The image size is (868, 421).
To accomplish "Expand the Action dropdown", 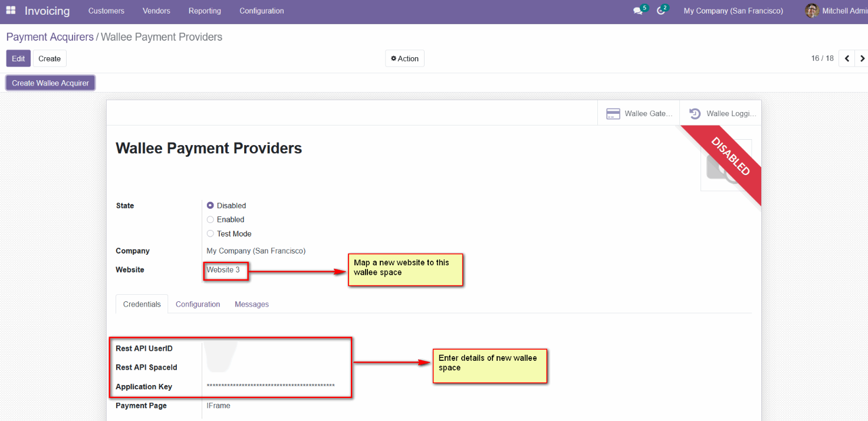I will [x=405, y=58].
